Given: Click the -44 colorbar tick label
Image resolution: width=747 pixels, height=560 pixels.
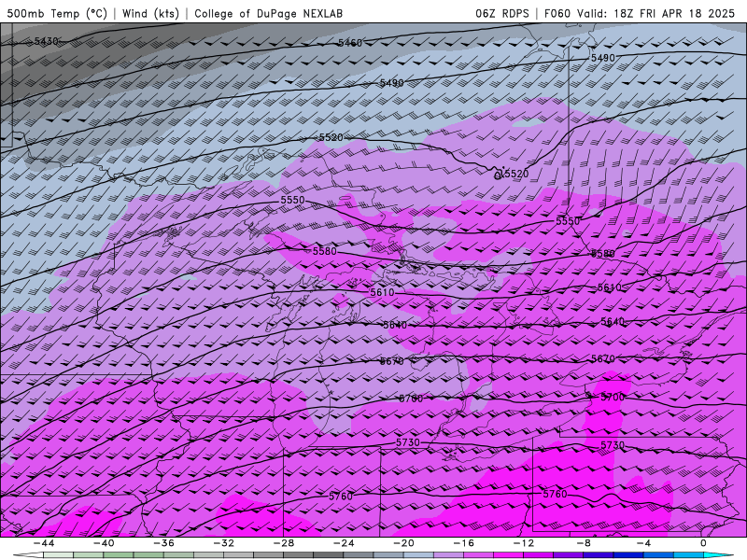Looking at the screenshot, I should coord(43,543).
